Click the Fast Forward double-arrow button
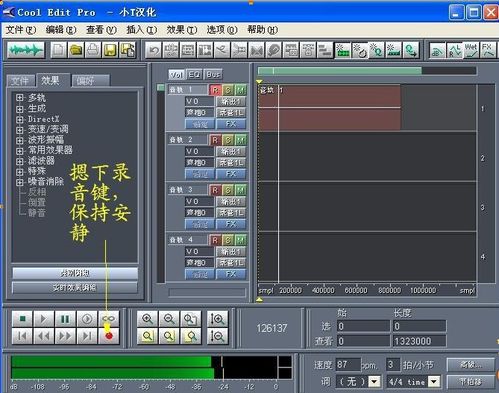The width and height of the screenshot is (499, 393). coord(65,336)
